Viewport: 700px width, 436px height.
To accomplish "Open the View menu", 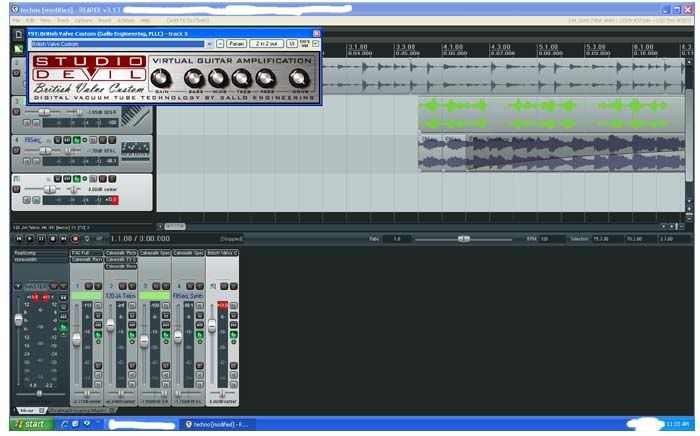I will 45,21.
